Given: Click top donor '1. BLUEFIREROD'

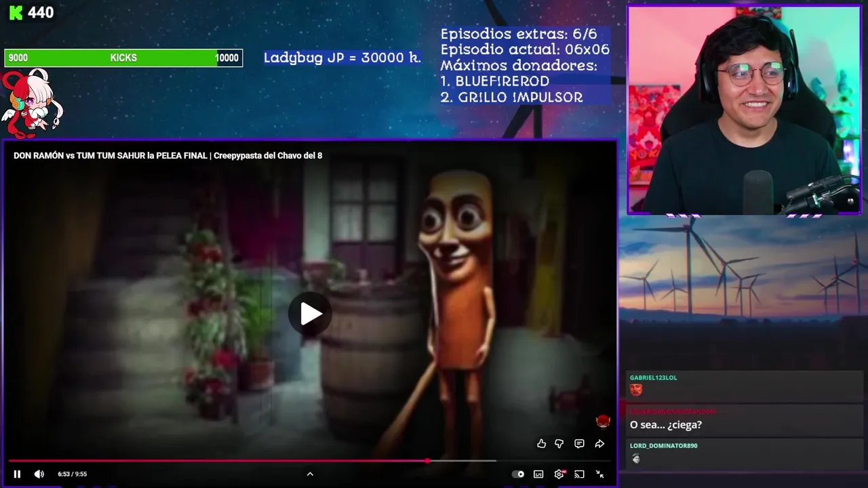Looking at the screenshot, I should pos(495,81).
